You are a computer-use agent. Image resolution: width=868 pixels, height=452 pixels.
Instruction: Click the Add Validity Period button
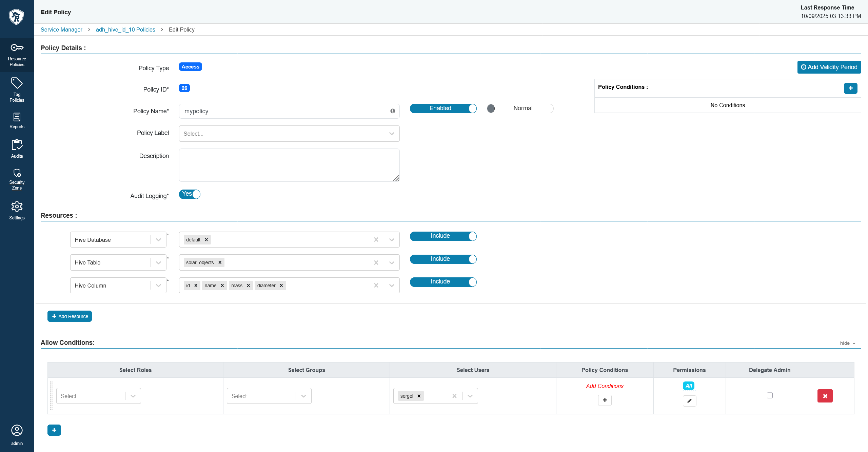[829, 67]
